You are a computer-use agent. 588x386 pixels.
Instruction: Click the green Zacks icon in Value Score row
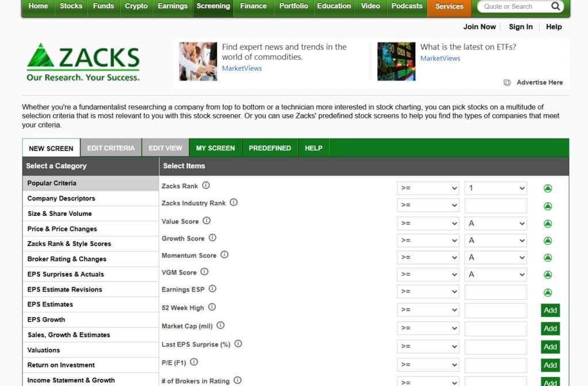click(x=547, y=223)
